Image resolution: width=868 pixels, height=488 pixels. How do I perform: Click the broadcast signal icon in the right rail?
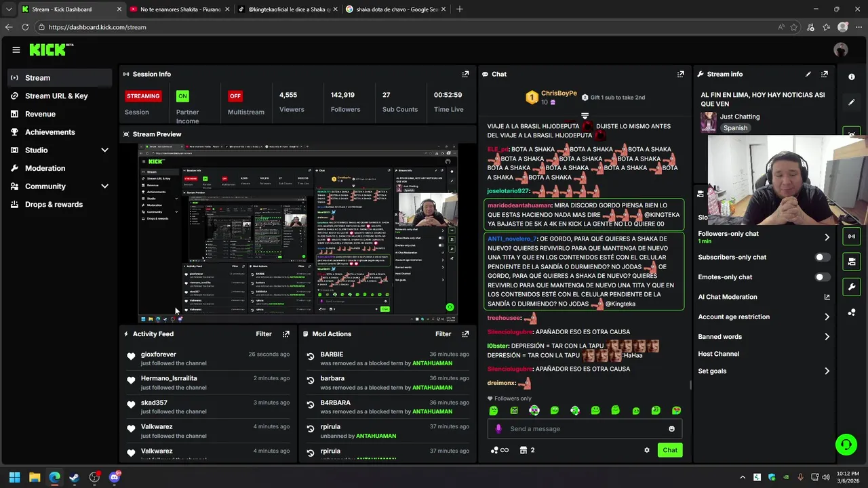852,236
